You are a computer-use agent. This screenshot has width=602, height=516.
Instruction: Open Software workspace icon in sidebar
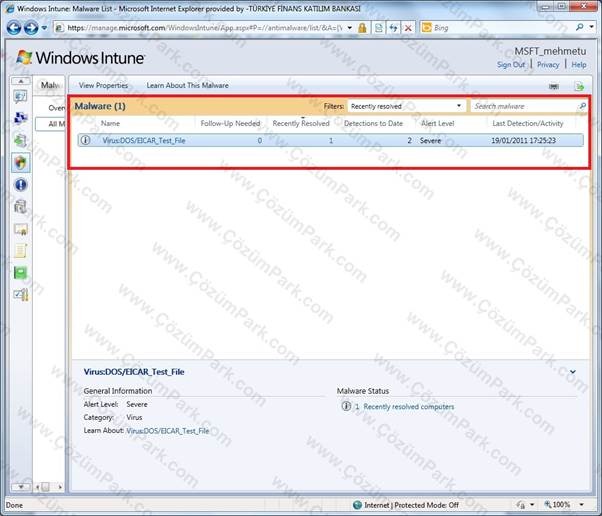point(20,207)
